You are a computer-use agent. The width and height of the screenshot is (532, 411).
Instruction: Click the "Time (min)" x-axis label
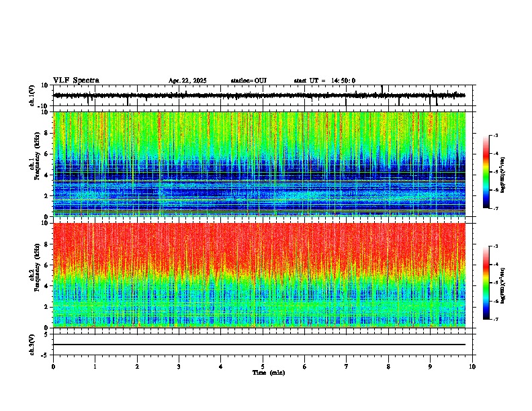269,373
